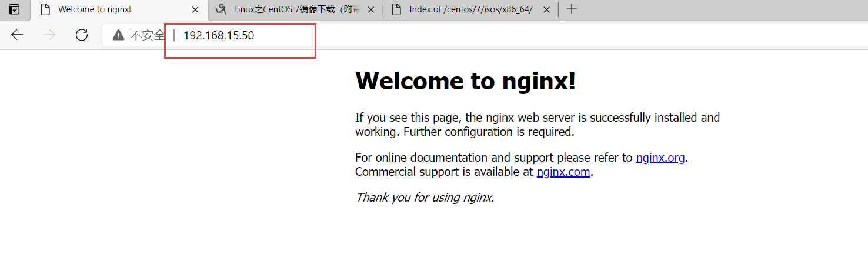Go back to the previous page
Viewport: 868px width, 264px height.
pyautogui.click(x=17, y=35)
